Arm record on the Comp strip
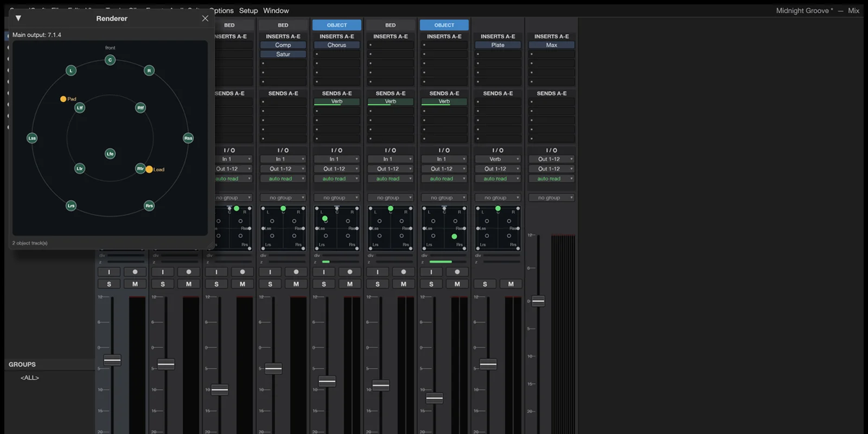This screenshot has height=434, width=868. coord(297,272)
